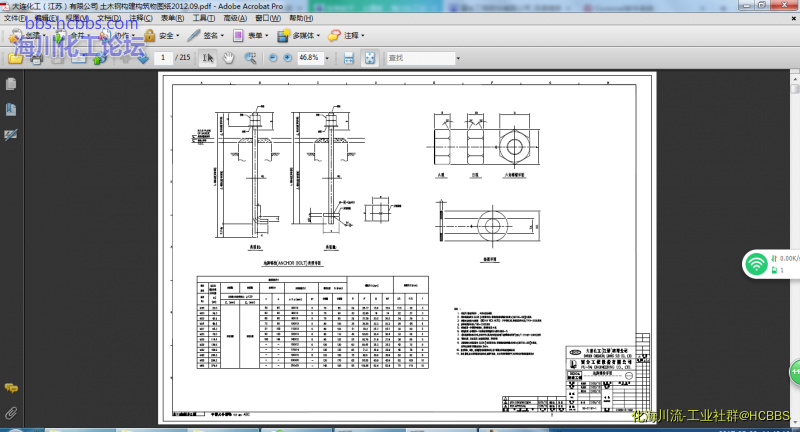Open the Attachments paperclip panel
Viewport: 800px width, 432px height.
(11, 413)
